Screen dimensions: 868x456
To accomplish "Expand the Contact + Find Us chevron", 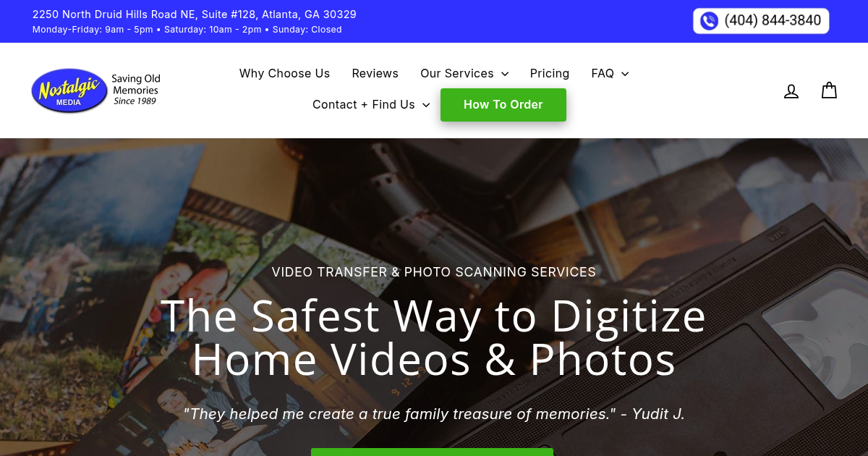I will [x=426, y=105].
